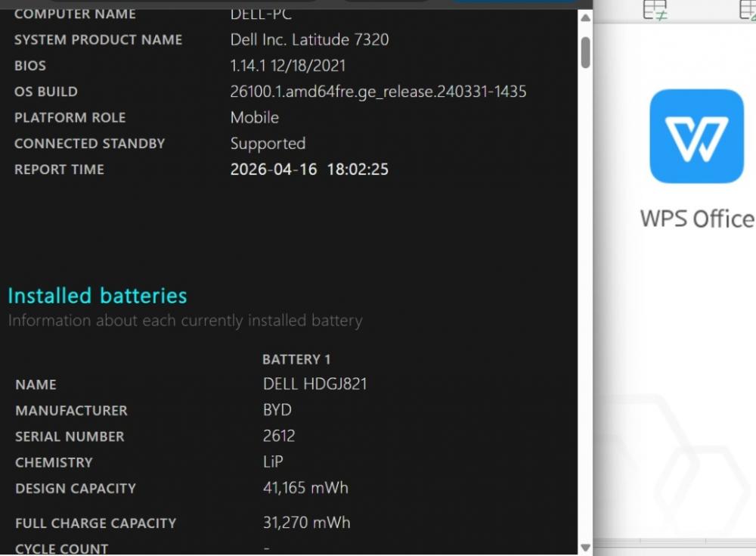This screenshot has width=756, height=556.
Task: Click the 'CONNECTED STANDBY' label
Action: coord(90,144)
